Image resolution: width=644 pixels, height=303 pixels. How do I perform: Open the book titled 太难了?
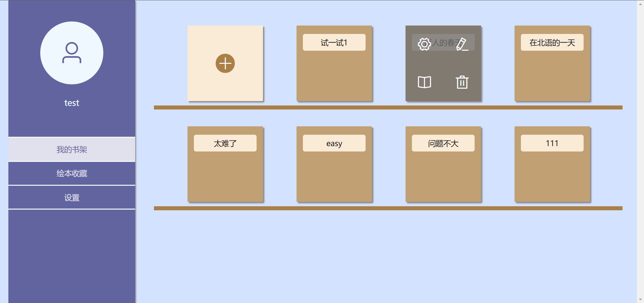click(x=225, y=164)
